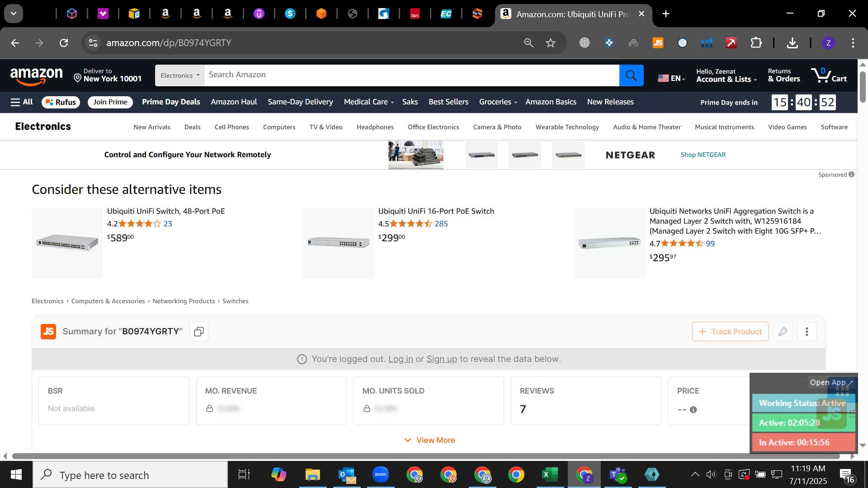Viewport: 868px width, 488px height.
Task: Click Open App in the tracker widget
Action: 831,382
